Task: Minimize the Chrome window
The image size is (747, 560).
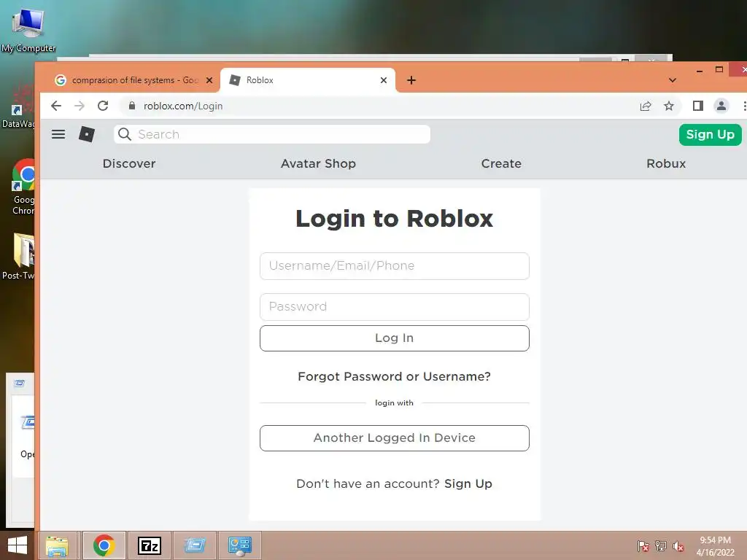Action: pos(700,70)
